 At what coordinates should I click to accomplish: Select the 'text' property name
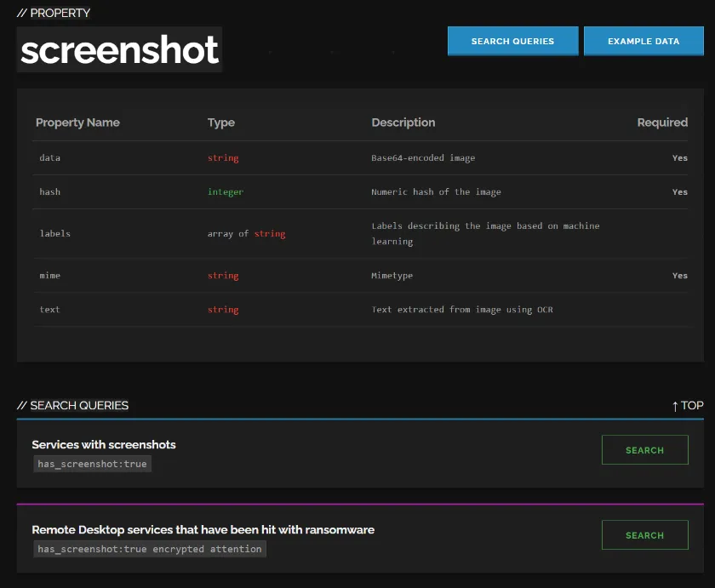pyautogui.click(x=50, y=310)
